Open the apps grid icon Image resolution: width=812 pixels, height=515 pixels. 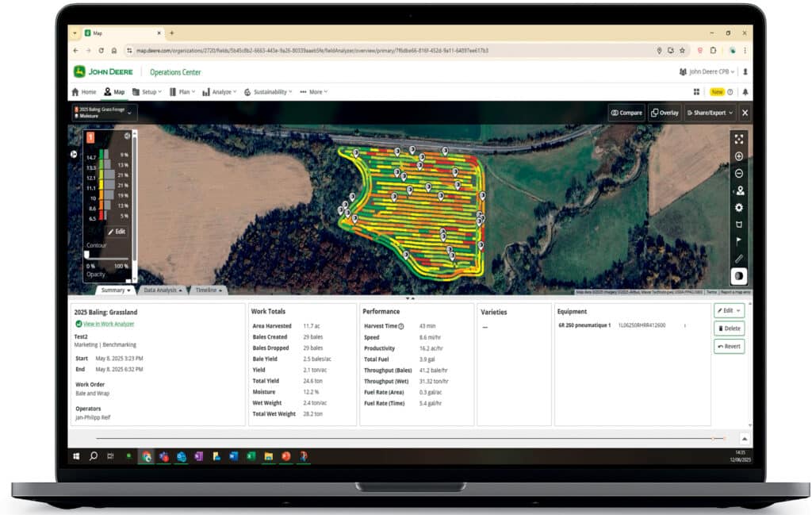pyautogui.click(x=697, y=92)
